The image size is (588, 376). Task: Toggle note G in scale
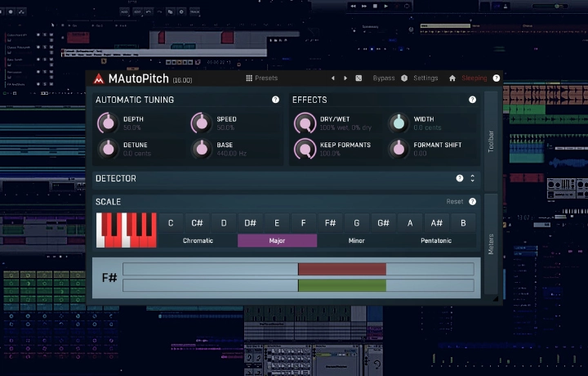click(x=357, y=223)
